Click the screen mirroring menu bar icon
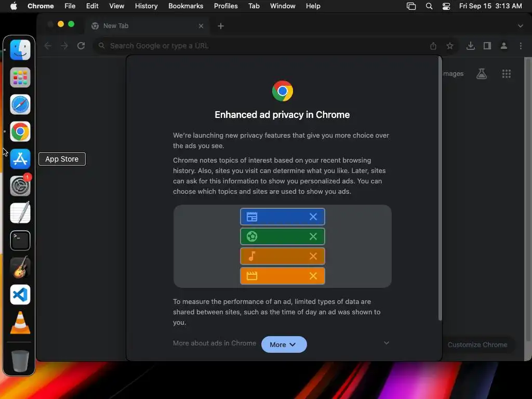 [x=411, y=6]
